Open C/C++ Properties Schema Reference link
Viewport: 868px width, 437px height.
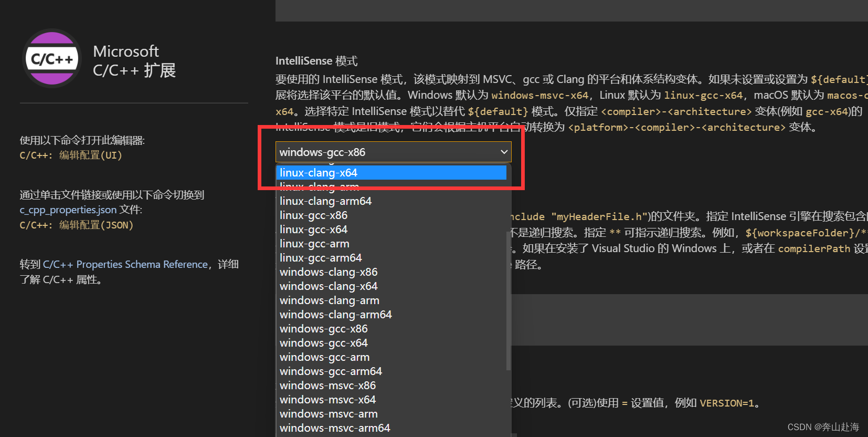click(125, 264)
